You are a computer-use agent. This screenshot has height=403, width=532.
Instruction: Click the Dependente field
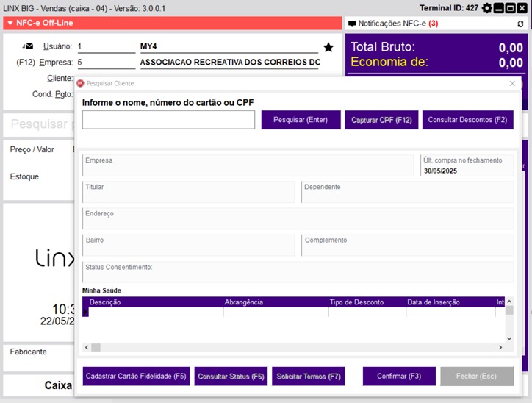point(407,192)
